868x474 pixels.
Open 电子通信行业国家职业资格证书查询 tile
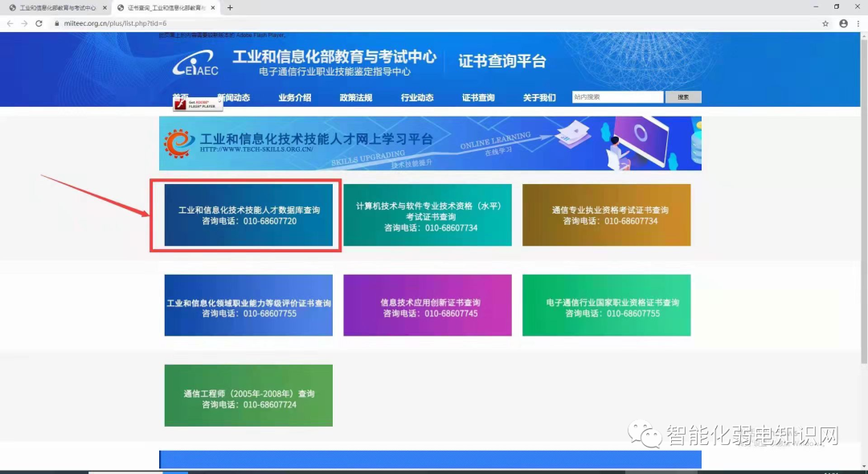click(x=607, y=305)
